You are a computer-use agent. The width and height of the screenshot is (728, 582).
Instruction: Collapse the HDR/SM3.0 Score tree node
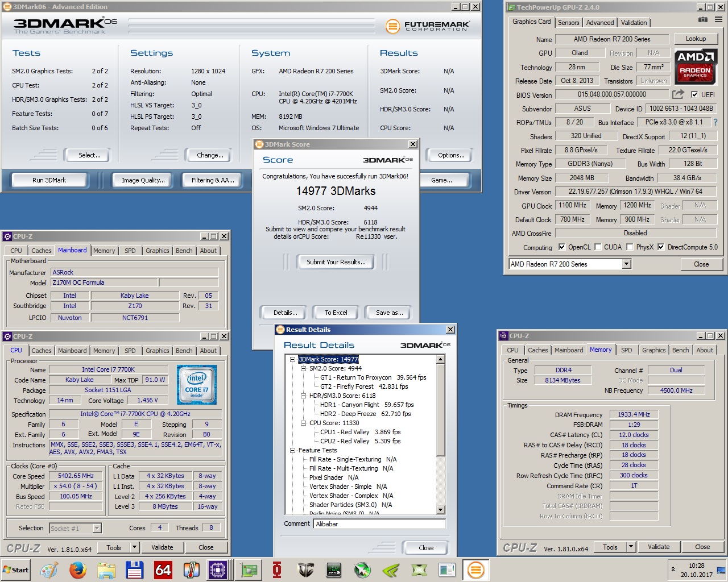pyautogui.click(x=303, y=396)
